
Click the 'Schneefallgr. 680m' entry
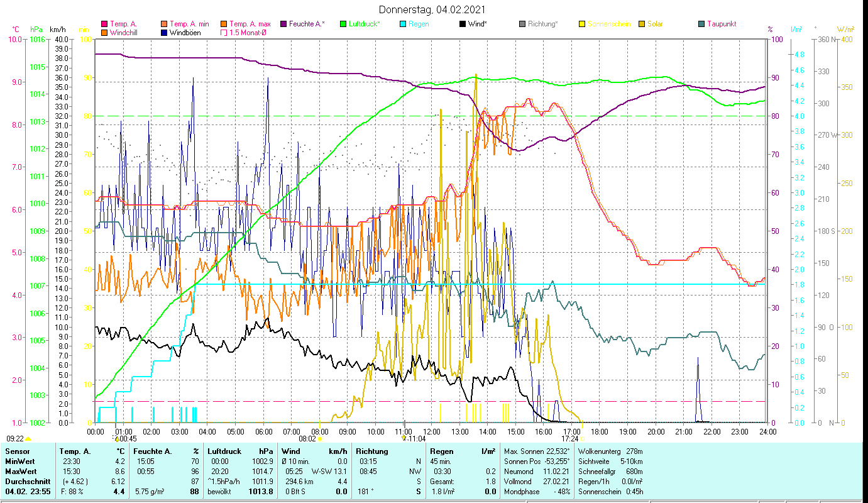click(610, 471)
